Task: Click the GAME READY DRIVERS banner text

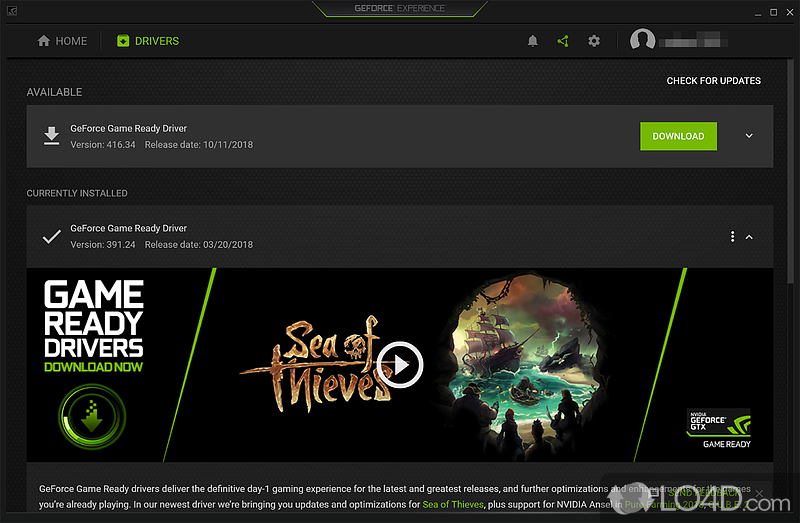Action: 93,319
